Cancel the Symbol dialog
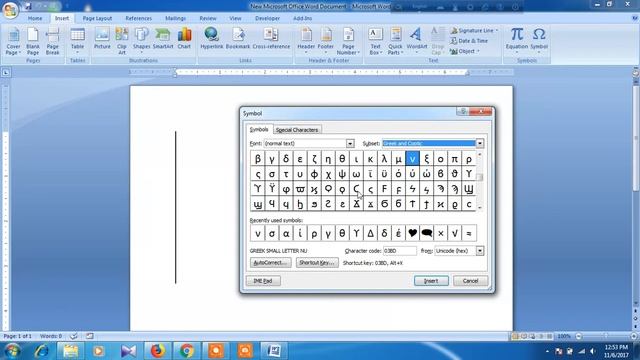The width and height of the screenshot is (640, 360). click(470, 281)
